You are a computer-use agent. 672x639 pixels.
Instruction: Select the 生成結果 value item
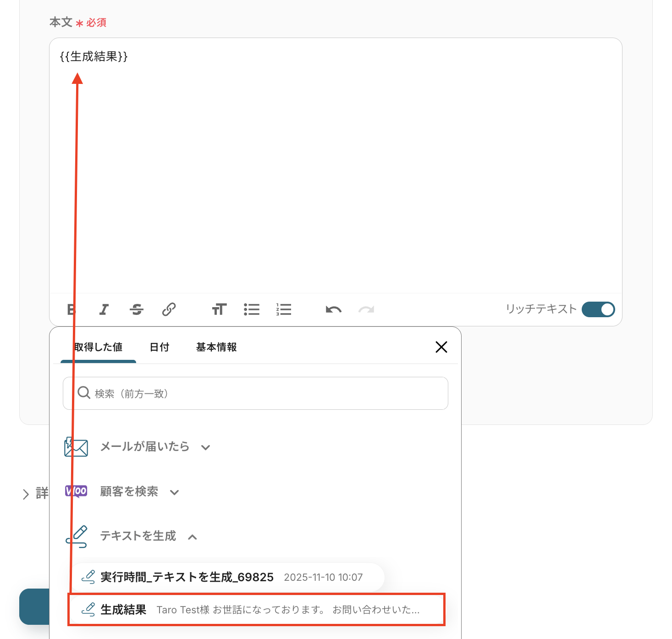[257, 610]
